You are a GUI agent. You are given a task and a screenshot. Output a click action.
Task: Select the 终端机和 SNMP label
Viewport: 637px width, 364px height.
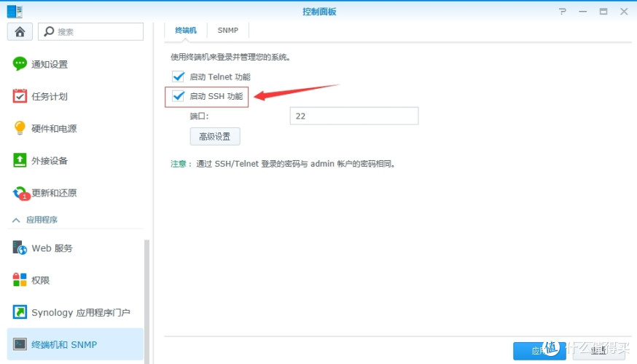point(64,344)
